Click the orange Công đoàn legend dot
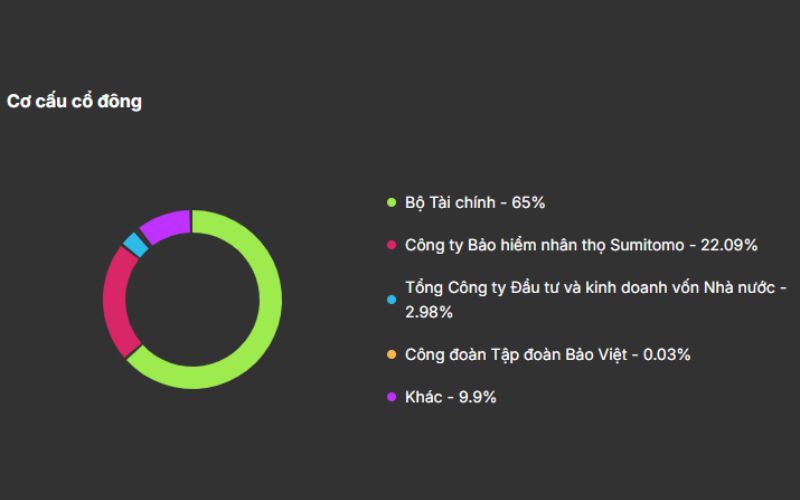The width and height of the screenshot is (800, 500). 392,355
